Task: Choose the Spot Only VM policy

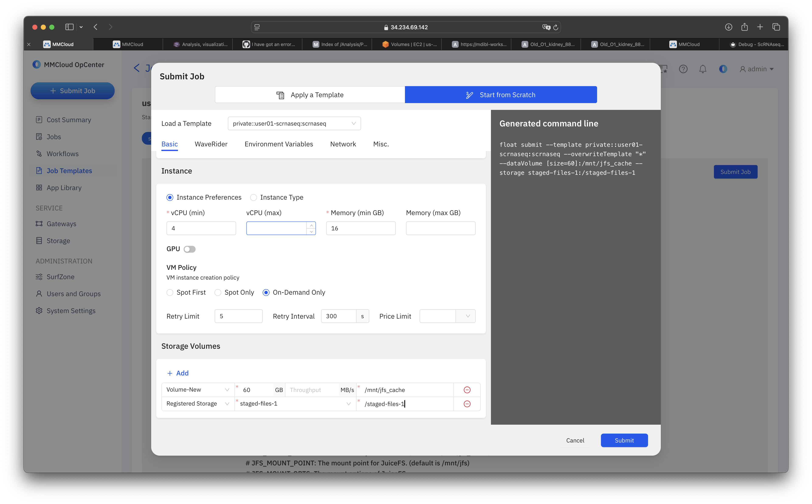Action: (218, 292)
